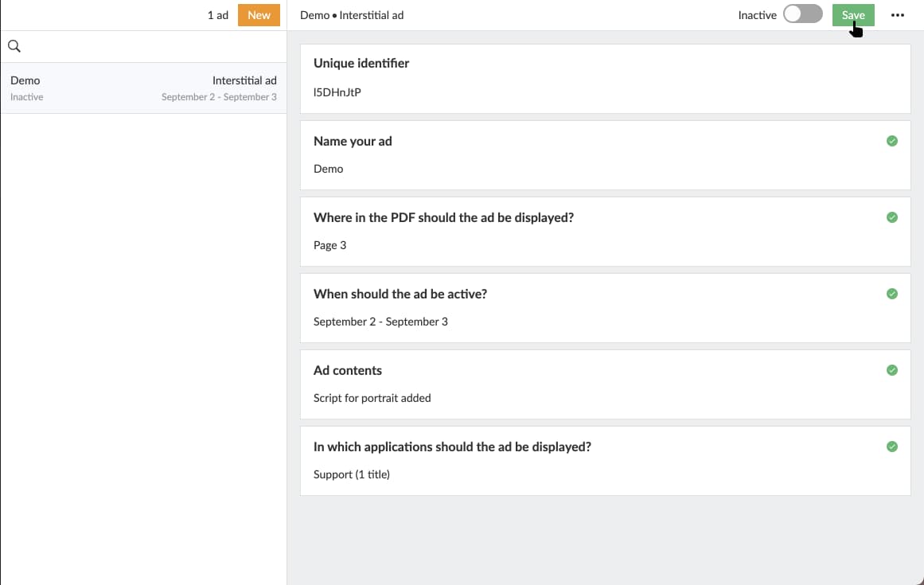Screen dimensions: 924x585
Task: Click checkmark icon on Ad contents section
Action: (x=891, y=370)
